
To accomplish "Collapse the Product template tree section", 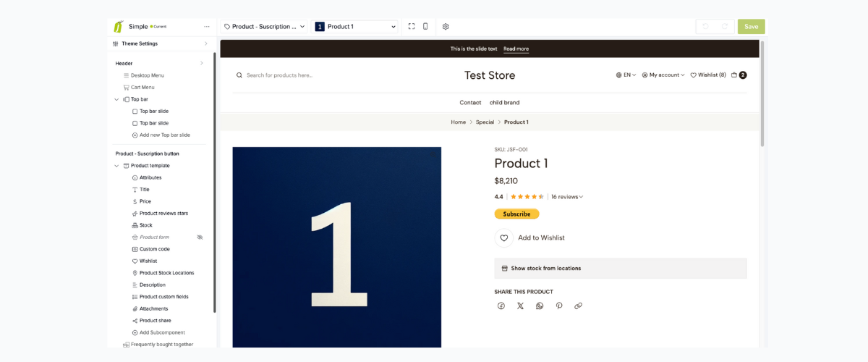I will (116, 166).
